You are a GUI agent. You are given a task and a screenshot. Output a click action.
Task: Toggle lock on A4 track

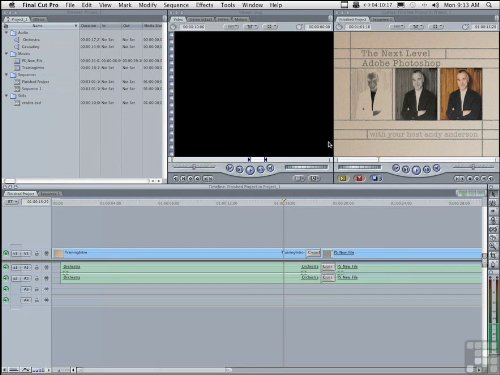[x=37, y=300]
